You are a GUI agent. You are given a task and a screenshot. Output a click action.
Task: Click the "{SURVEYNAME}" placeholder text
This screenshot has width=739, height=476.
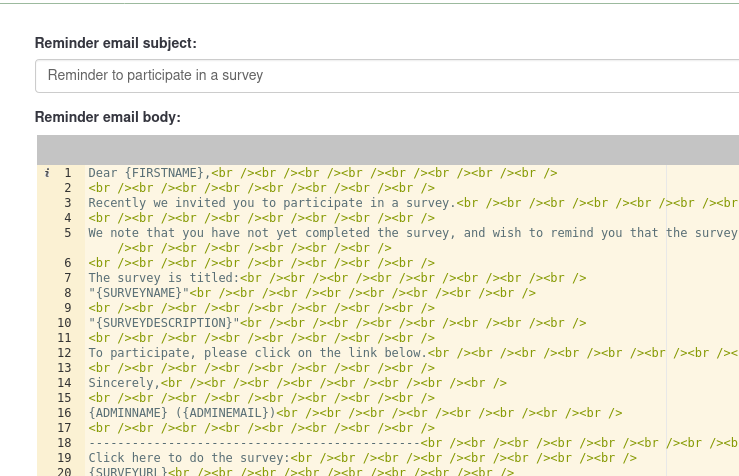[139, 293]
